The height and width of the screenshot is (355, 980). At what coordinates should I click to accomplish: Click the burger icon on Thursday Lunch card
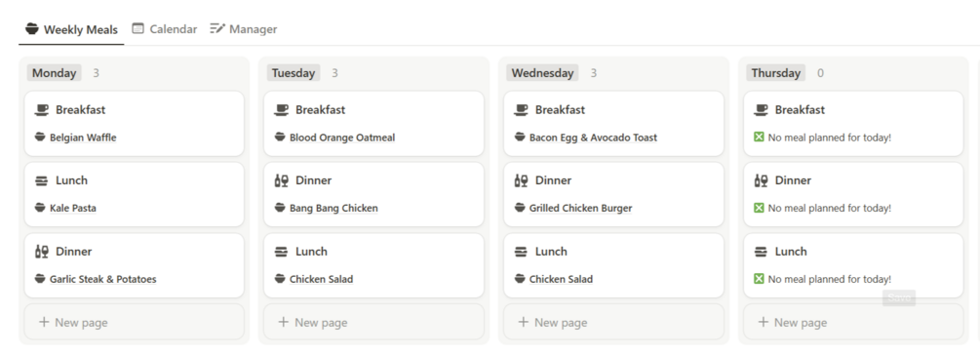click(x=761, y=252)
